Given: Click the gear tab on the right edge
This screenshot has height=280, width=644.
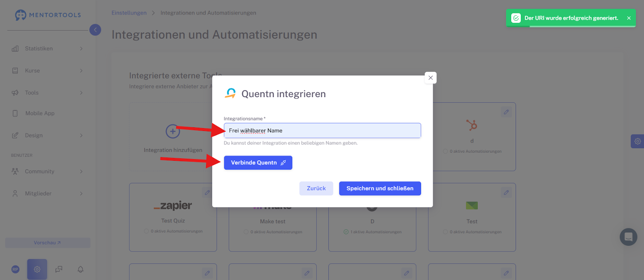Looking at the screenshot, I should (638, 141).
